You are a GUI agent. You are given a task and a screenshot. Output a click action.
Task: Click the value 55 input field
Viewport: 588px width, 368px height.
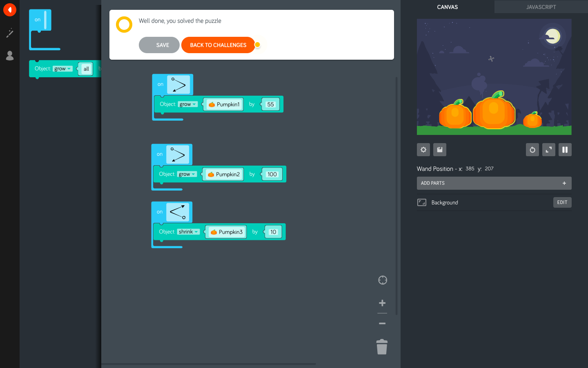270,104
